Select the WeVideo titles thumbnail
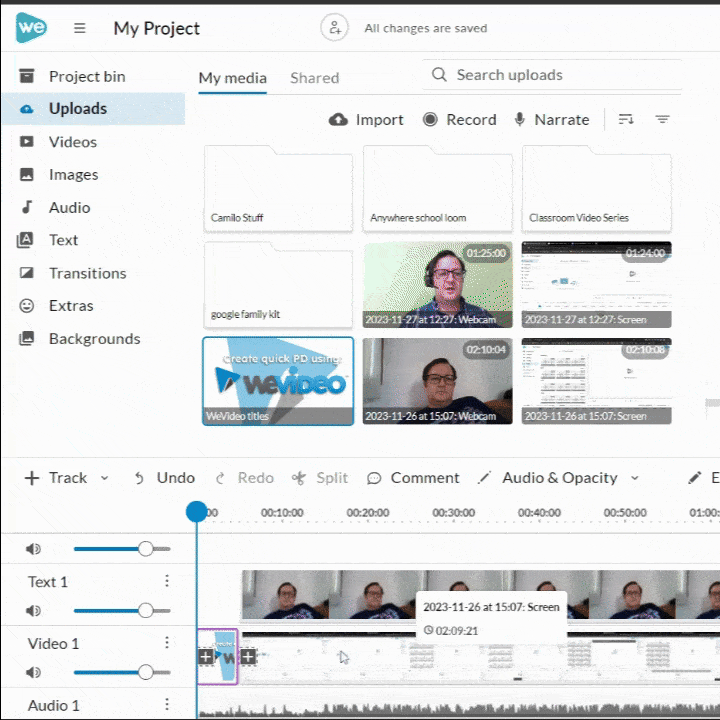The image size is (720, 720). pos(278,381)
